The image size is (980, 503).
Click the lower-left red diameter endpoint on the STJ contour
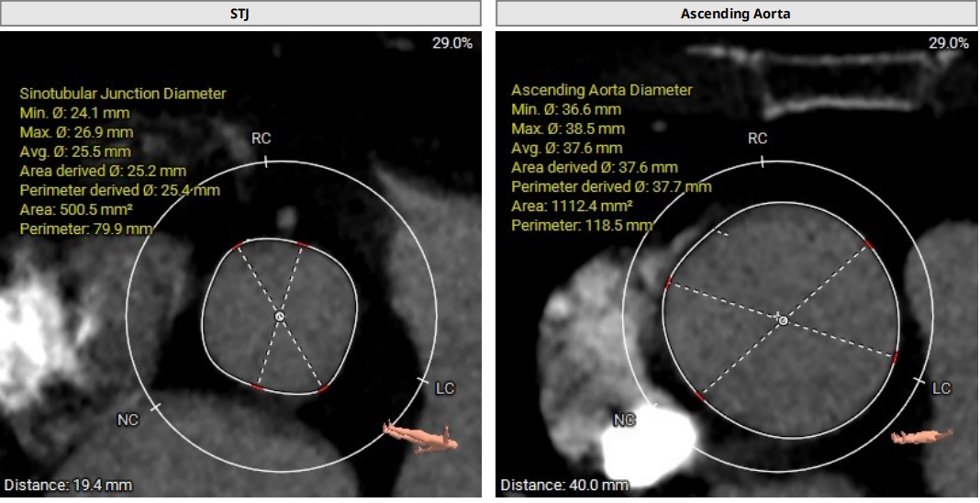pyautogui.click(x=258, y=387)
